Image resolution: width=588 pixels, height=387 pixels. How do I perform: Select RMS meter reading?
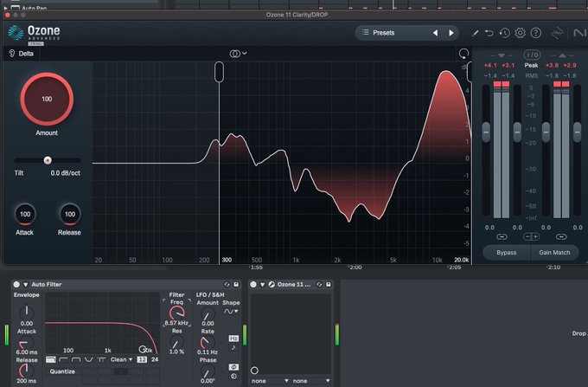pos(532,76)
